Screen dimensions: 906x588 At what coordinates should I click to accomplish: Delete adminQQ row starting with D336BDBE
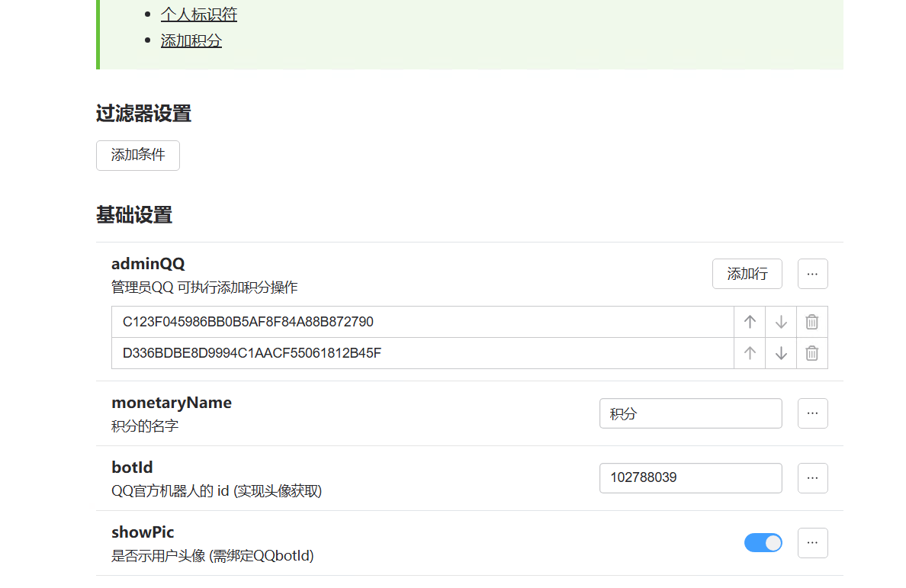pos(812,353)
